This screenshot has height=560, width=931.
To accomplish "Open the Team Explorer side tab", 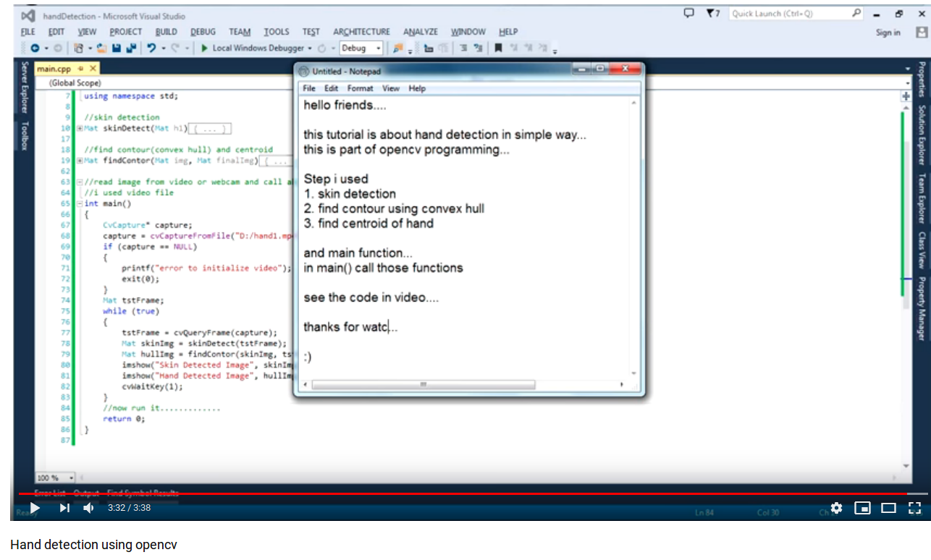I will 922,198.
